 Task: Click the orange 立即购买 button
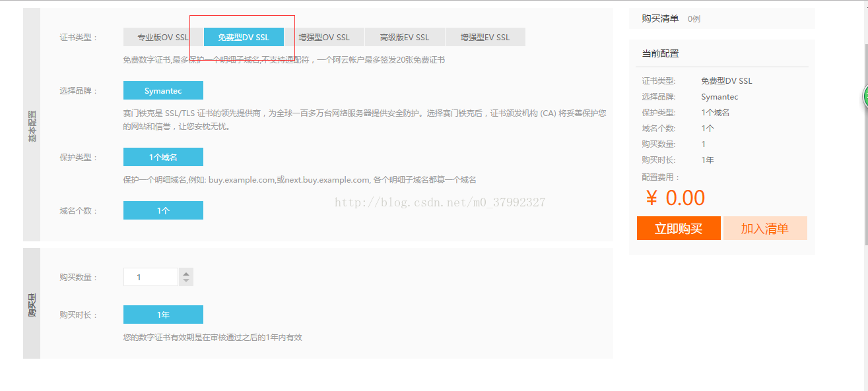click(x=679, y=228)
